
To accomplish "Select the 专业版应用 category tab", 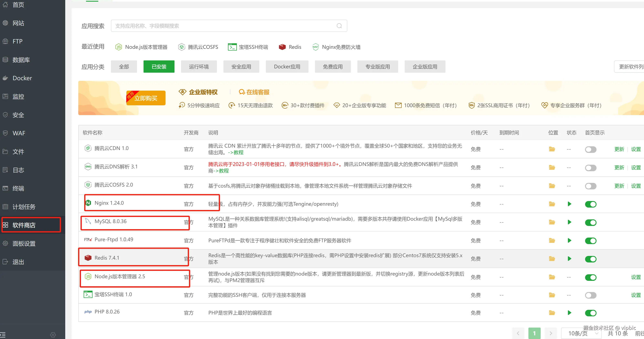I will point(378,67).
